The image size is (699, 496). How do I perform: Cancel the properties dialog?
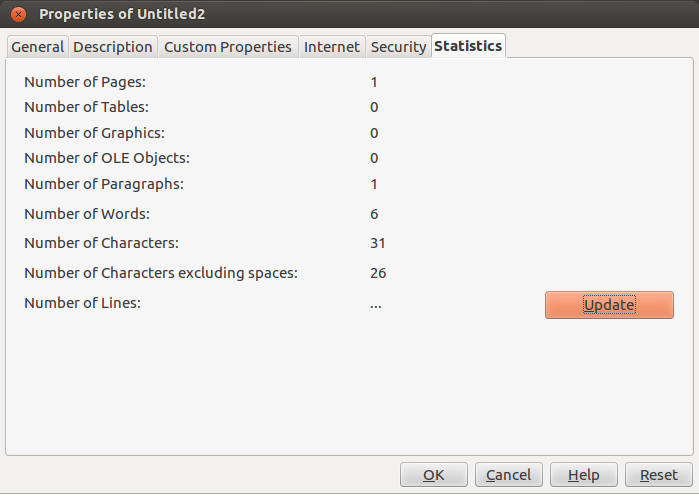point(509,475)
